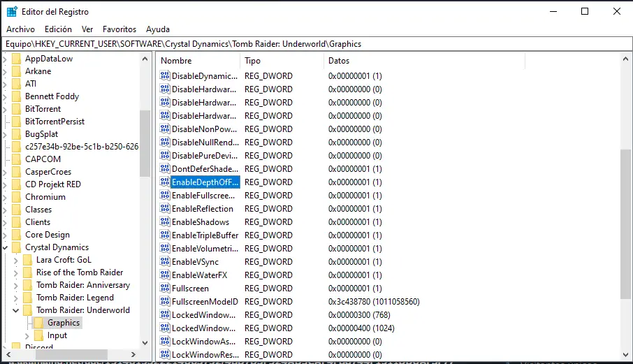
Task: Click the data value 0x3c438780 (1011058560)
Action: click(x=374, y=302)
